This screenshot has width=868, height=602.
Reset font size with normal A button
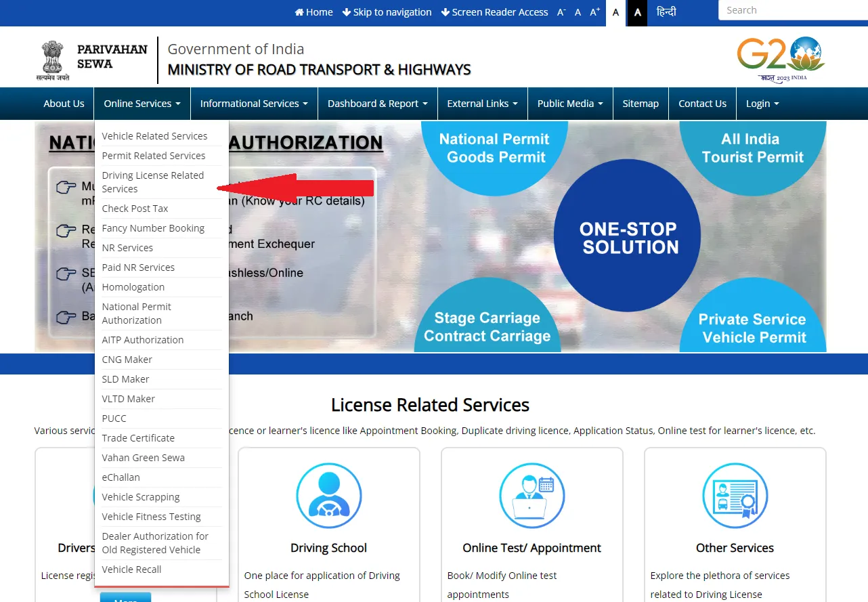pos(578,12)
